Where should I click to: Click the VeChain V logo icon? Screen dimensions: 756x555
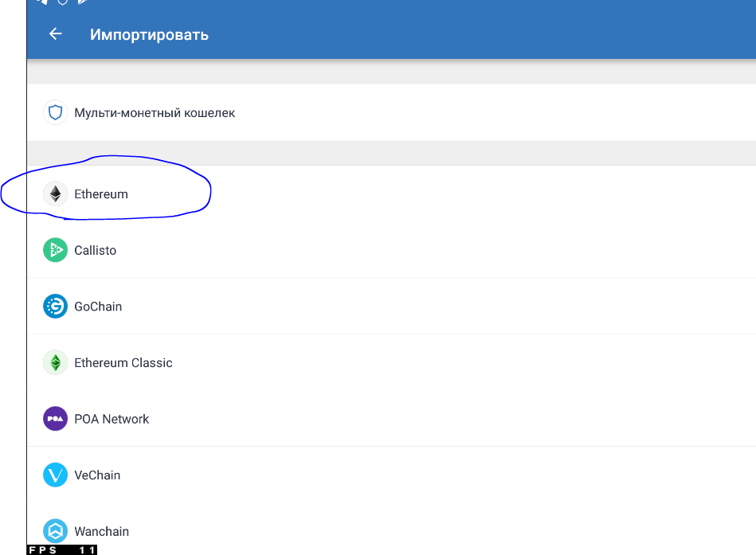(x=56, y=475)
